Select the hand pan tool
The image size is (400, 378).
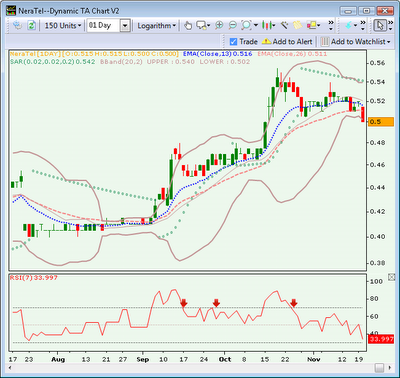[188, 25]
